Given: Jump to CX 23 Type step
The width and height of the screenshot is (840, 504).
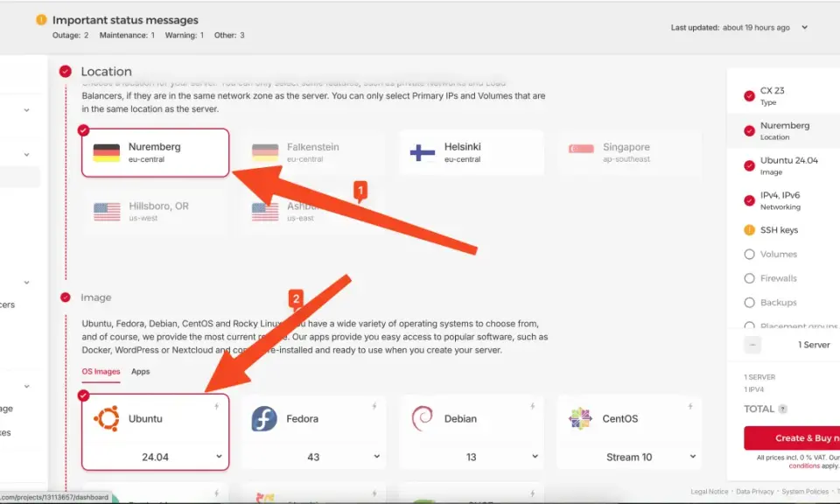Looking at the screenshot, I should click(785, 96).
